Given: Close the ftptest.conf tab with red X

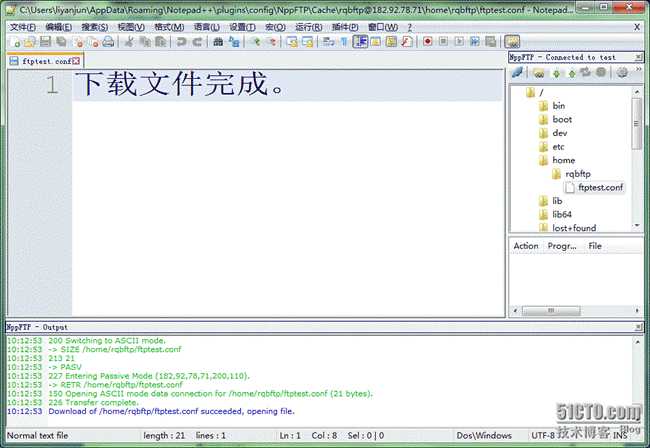Looking at the screenshot, I should pos(76,61).
